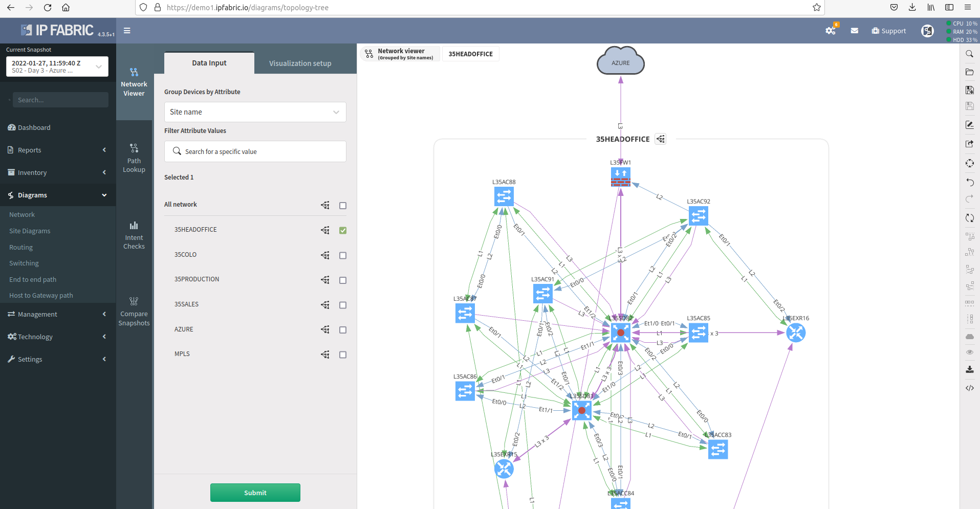Screen dimensions: 980x509
Task: Click the code brackets icon in right toolbar
Action: tap(969, 388)
